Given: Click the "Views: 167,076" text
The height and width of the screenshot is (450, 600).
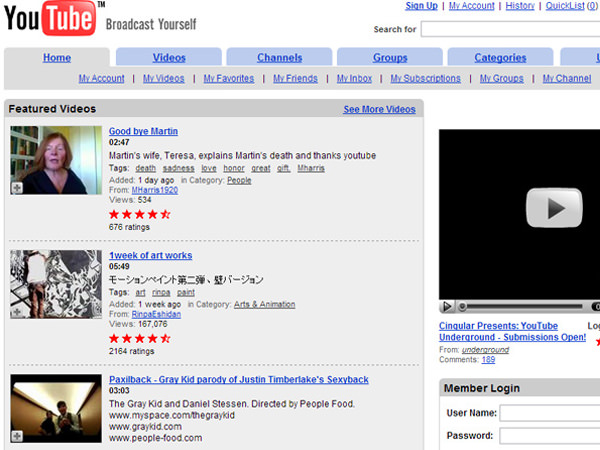Looking at the screenshot, I should 138,324.
